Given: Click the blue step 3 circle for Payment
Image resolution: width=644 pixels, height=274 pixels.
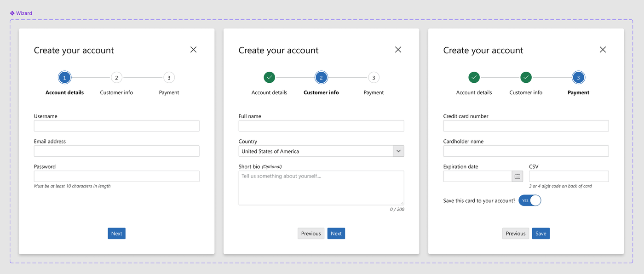Looking at the screenshot, I should (x=578, y=78).
